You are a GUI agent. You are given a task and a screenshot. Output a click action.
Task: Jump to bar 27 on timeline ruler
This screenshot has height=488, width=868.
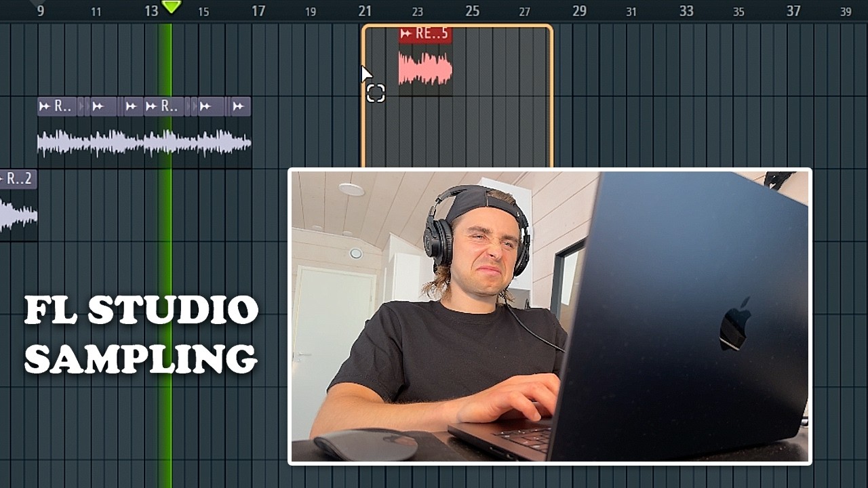(x=524, y=12)
